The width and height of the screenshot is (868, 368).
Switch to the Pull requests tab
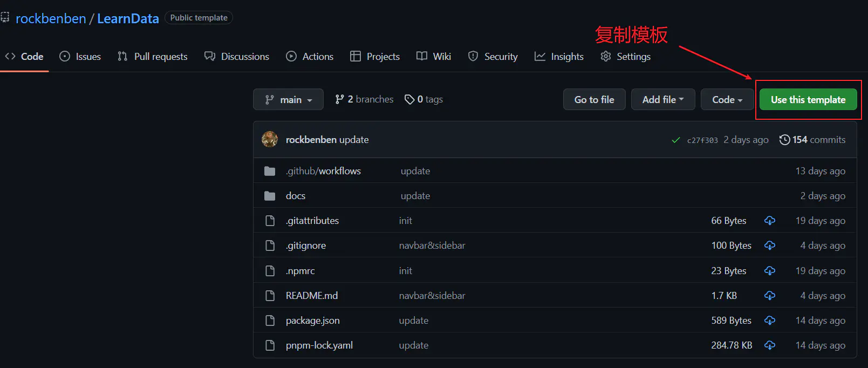click(152, 56)
